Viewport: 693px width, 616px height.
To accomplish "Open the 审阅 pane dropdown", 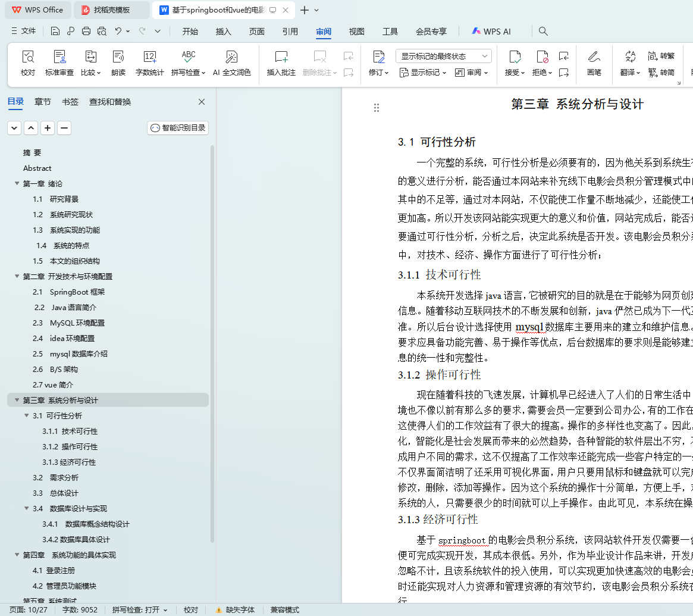I will click(x=472, y=73).
